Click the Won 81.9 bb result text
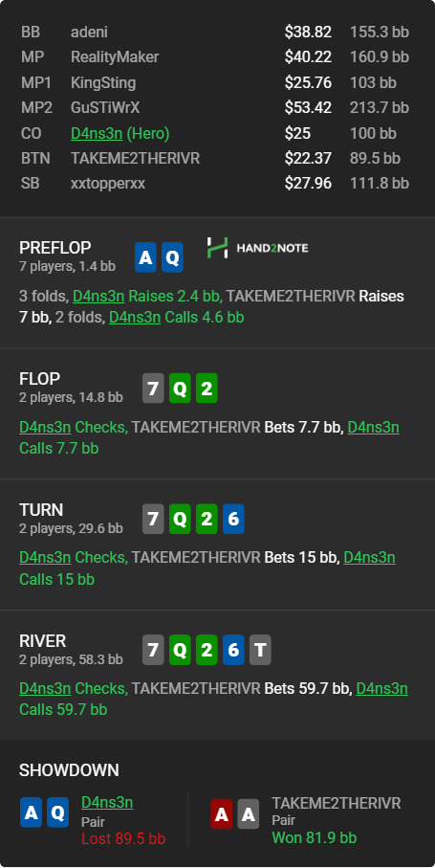The height and width of the screenshot is (868, 435). (x=314, y=837)
